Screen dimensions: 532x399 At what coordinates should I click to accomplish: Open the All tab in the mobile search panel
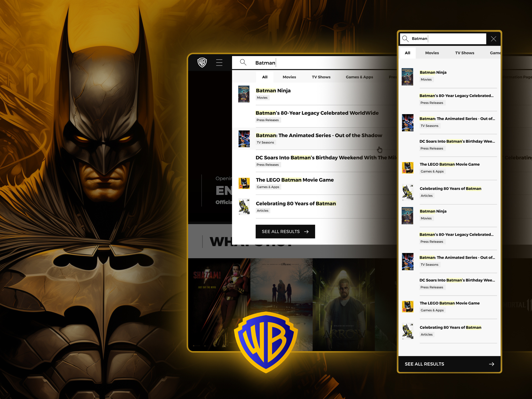(408, 53)
